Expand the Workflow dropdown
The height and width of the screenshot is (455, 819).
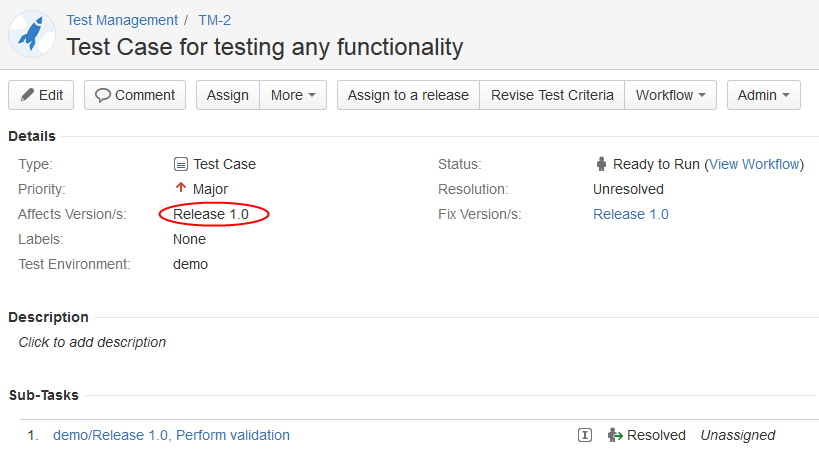tap(671, 95)
